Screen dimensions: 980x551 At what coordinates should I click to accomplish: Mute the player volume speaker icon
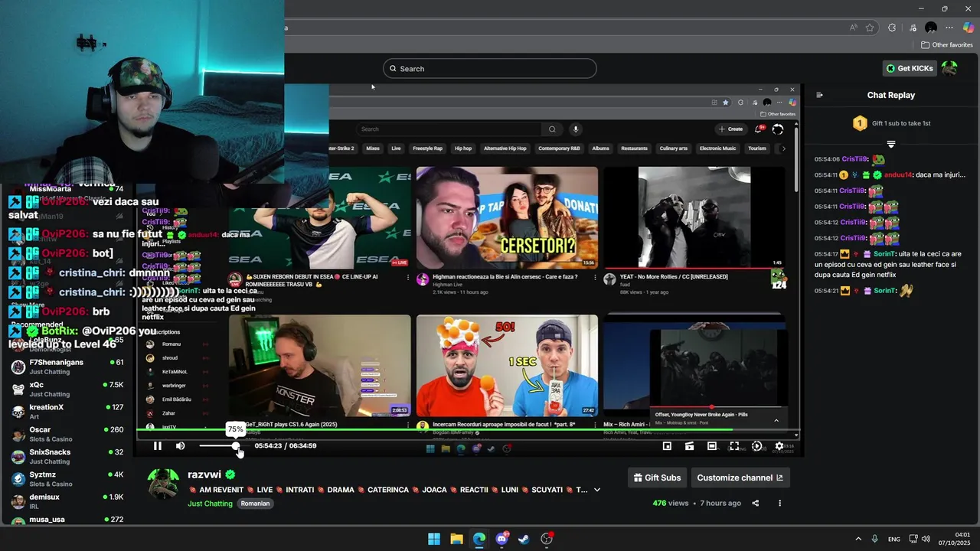(x=181, y=446)
